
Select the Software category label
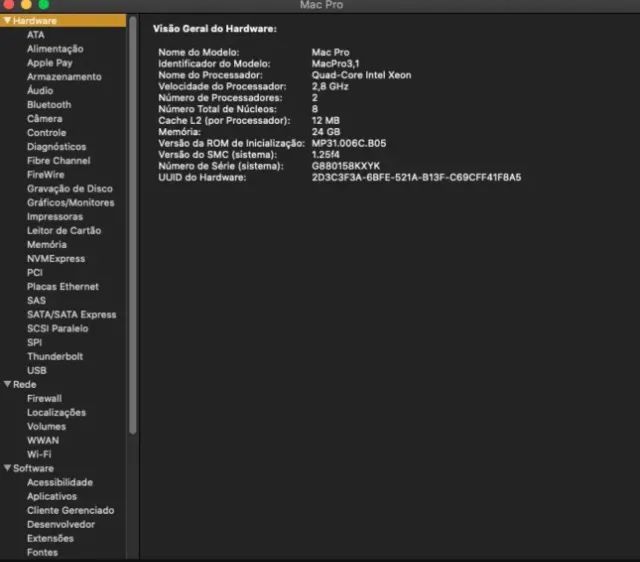pos(33,468)
